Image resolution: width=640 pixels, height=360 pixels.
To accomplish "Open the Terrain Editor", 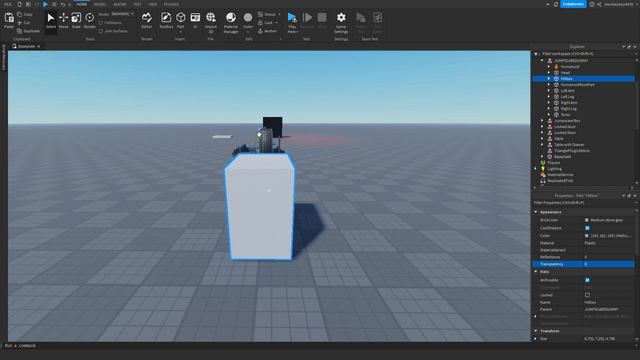I will 147,21.
